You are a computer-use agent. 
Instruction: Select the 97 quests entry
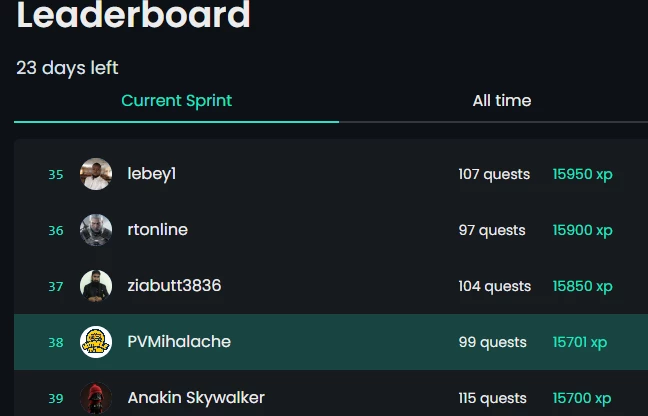click(x=492, y=230)
